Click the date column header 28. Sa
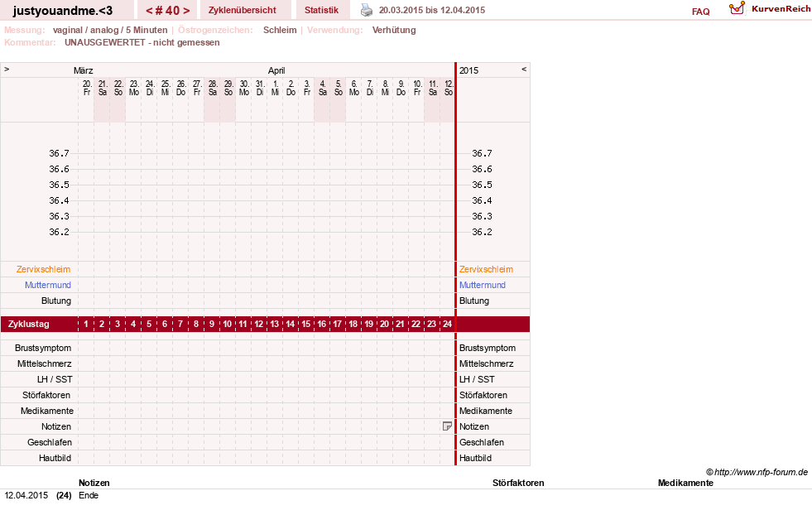Image resolution: width=812 pixels, height=515 pixels. [x=213, y=88]
